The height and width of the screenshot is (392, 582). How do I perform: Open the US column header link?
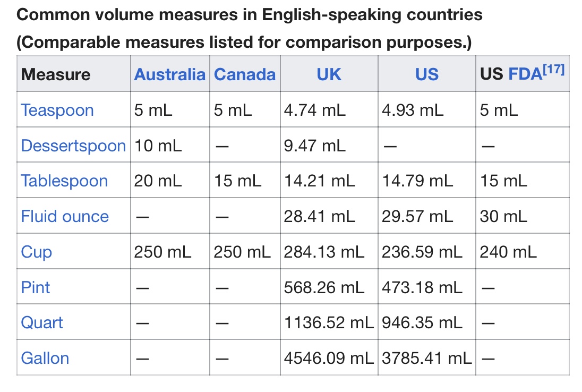427,74
